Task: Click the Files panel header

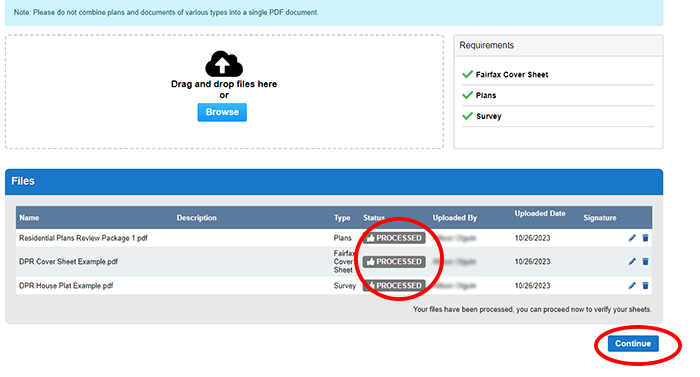Action: pyautogui.click(x=334, y=181)
